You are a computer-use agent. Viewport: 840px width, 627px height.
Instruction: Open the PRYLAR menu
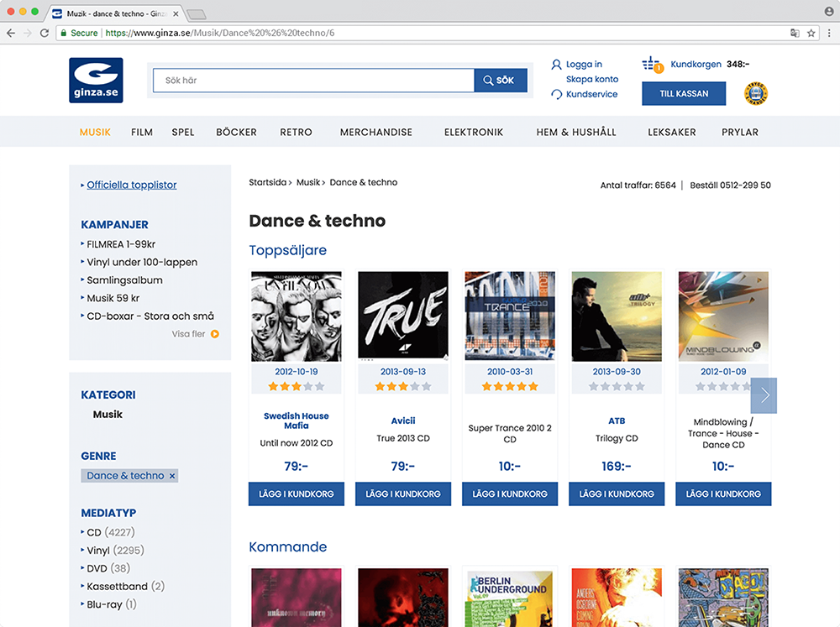pos(740,133)
